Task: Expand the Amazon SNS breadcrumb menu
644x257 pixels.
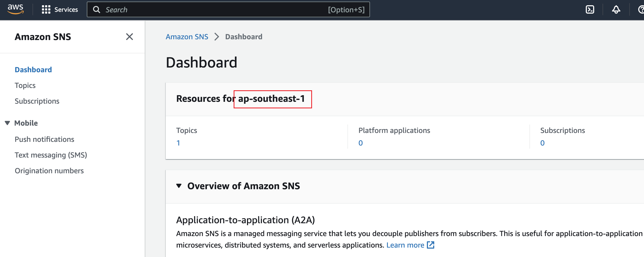Action: (x=216, y=37)
